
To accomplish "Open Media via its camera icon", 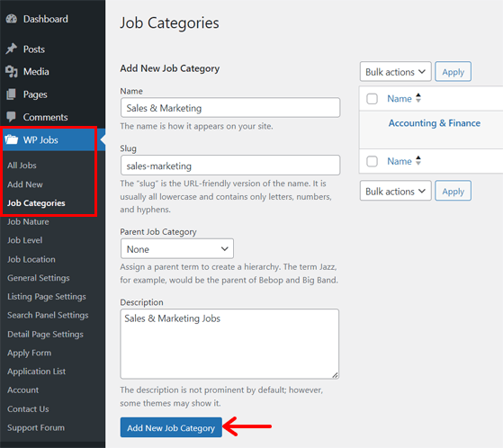I will click(x=12, y=71).
